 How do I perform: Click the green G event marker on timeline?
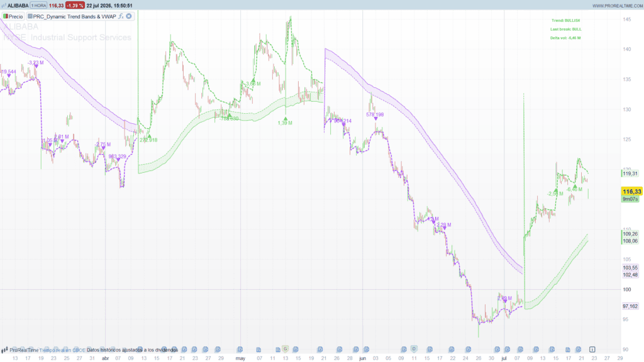coord(285,349)
